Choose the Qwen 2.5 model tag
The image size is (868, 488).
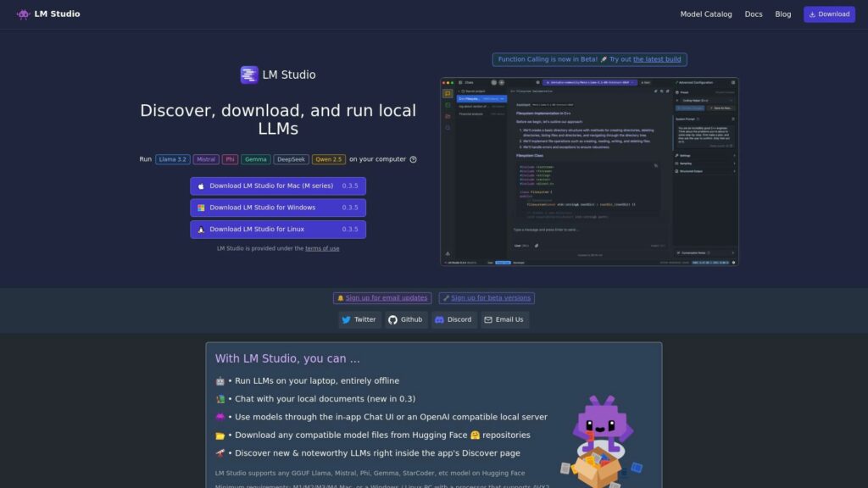(329, 159)
